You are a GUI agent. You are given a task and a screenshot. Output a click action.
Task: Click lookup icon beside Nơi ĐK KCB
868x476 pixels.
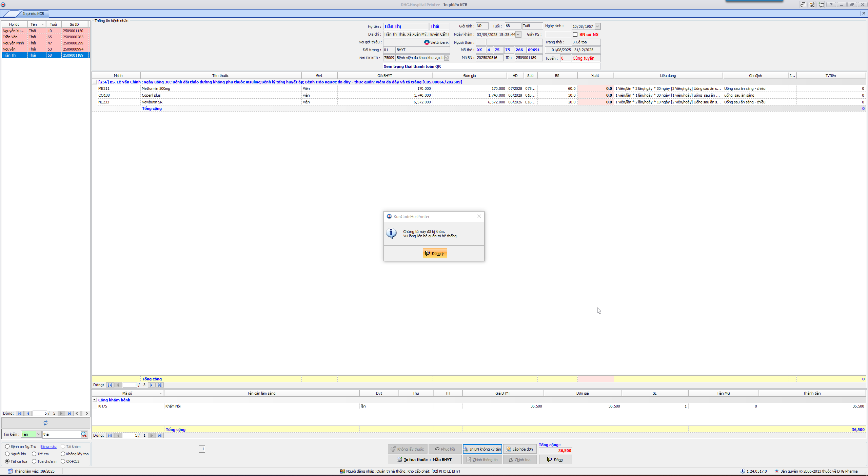447,58
